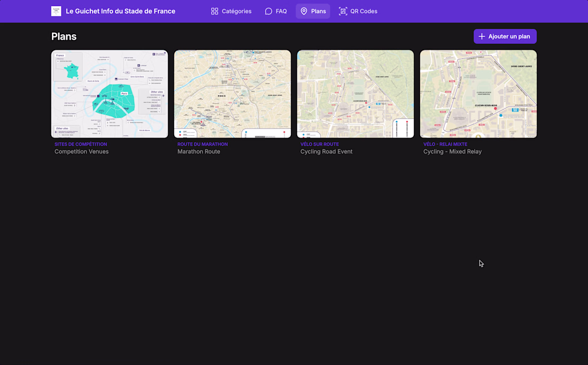Open the Marathon Route map thumbnail
The height and width of the screenshot is (365, 588).
pos(233,94)
